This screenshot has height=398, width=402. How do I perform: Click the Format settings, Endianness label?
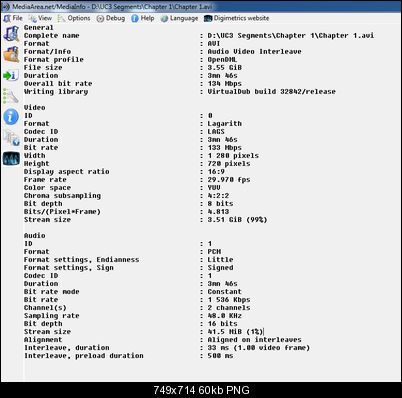click(82, 259)
